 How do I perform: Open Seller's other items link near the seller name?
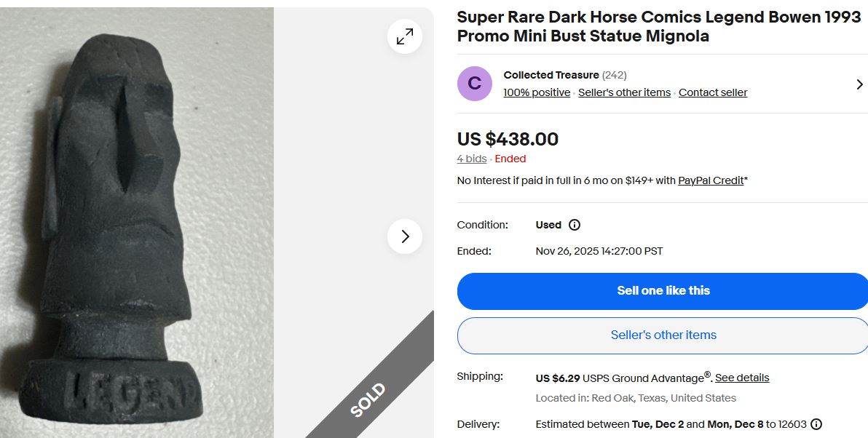624,92
